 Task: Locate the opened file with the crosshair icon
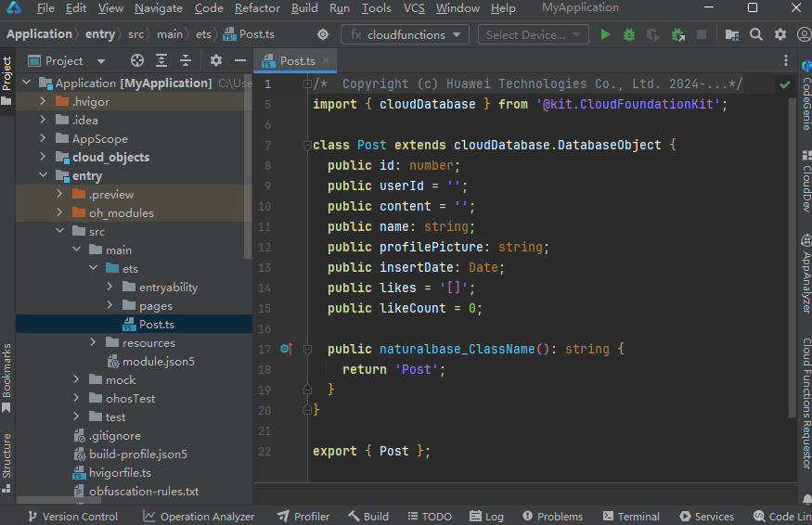[x=137, y=60]
